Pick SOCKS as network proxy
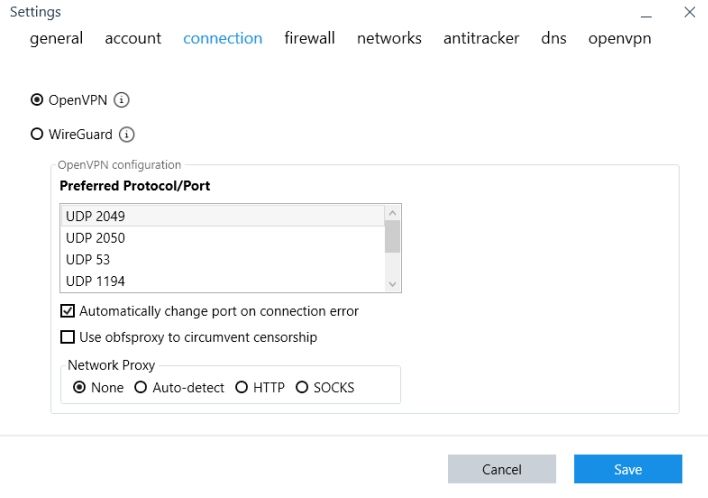 [302, 387]
